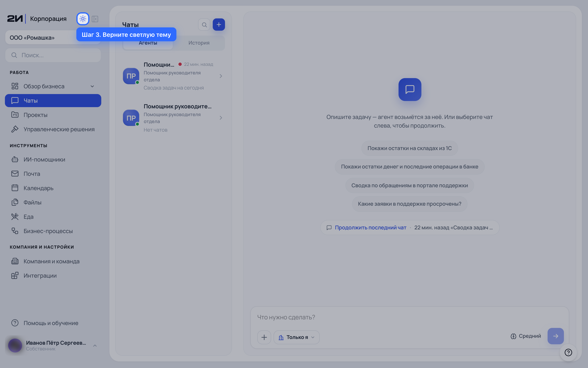Attach file with plus button in composer
The width and height of the screenshot is (588, 368).
click(x=264, y=337)
